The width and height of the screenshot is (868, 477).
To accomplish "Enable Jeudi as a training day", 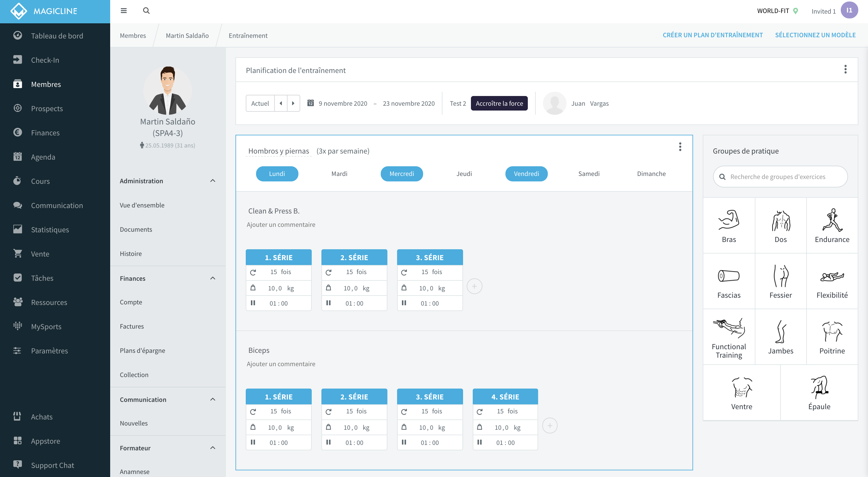I will tap(464, 174).
